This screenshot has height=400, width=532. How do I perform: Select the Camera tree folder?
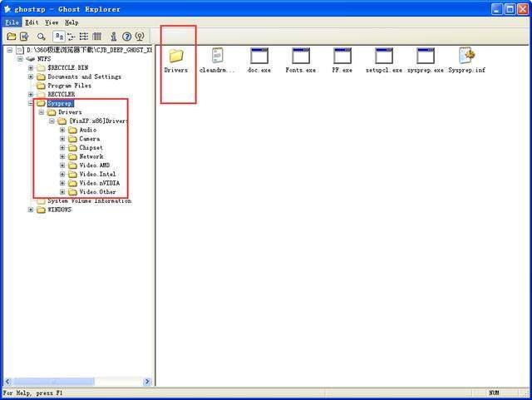click(x=90, y=139)
